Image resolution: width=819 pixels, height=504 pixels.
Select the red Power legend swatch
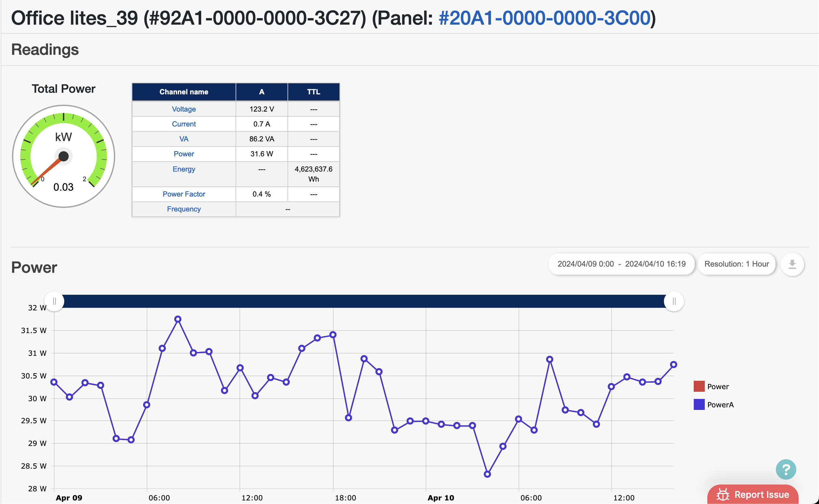(x=699, y=386)
